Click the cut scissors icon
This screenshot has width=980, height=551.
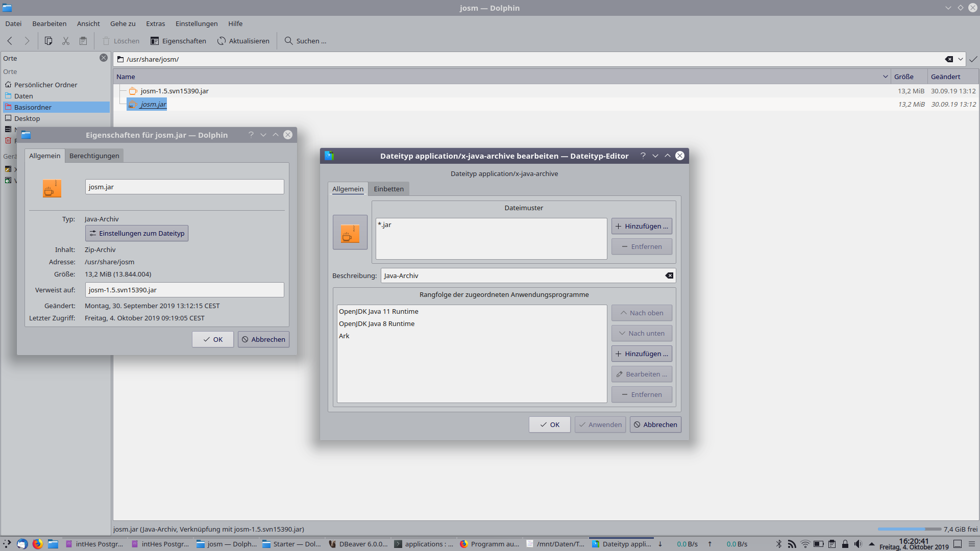(x=66, y=41)
